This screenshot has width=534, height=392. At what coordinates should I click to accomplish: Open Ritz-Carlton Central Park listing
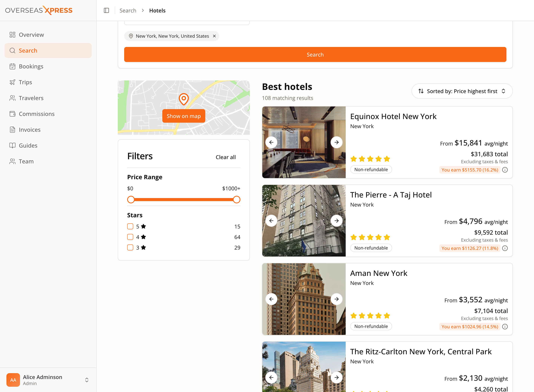point(421,352)
